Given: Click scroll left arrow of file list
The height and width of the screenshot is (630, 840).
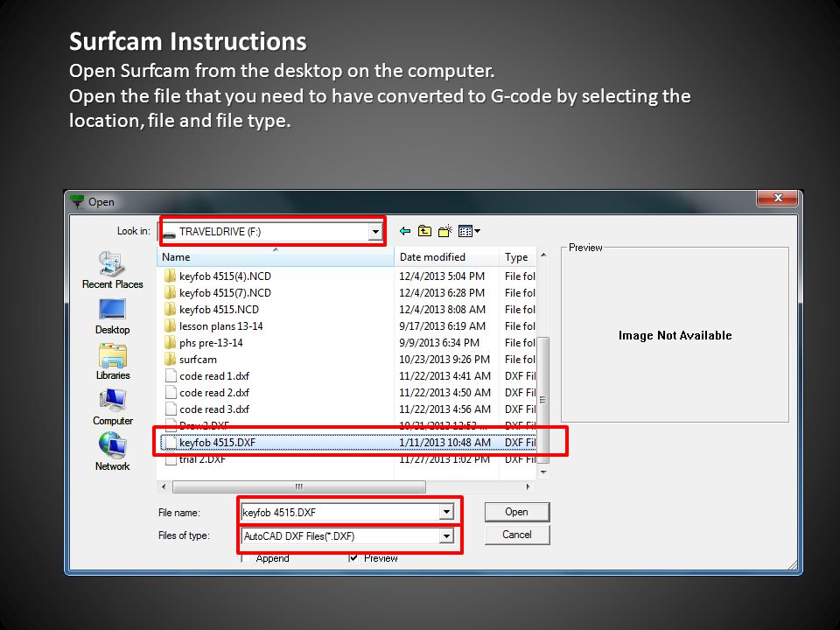Looking at the screenshot, I should [164, 487].
